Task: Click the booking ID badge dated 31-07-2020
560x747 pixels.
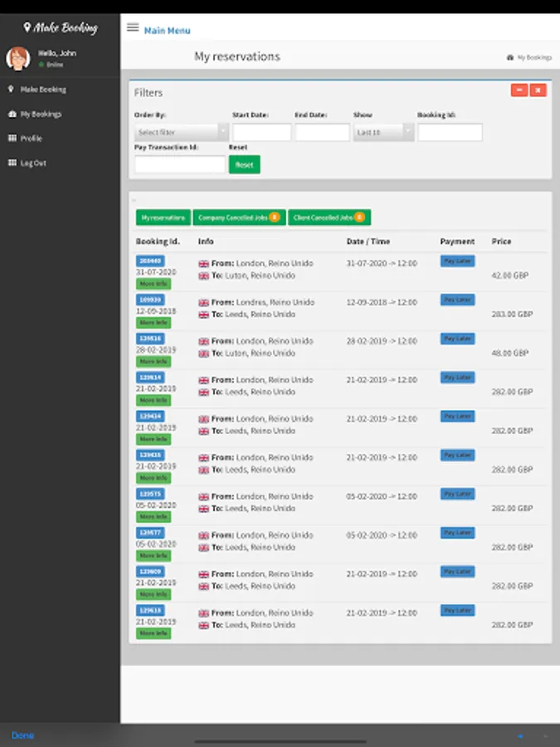Action: point(150,261)
